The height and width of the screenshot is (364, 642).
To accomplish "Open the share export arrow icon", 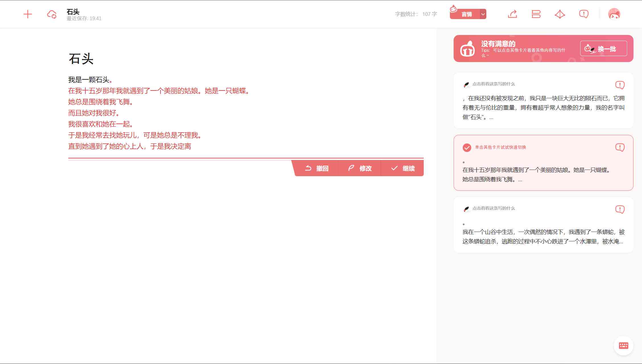I will coord(513,14).
